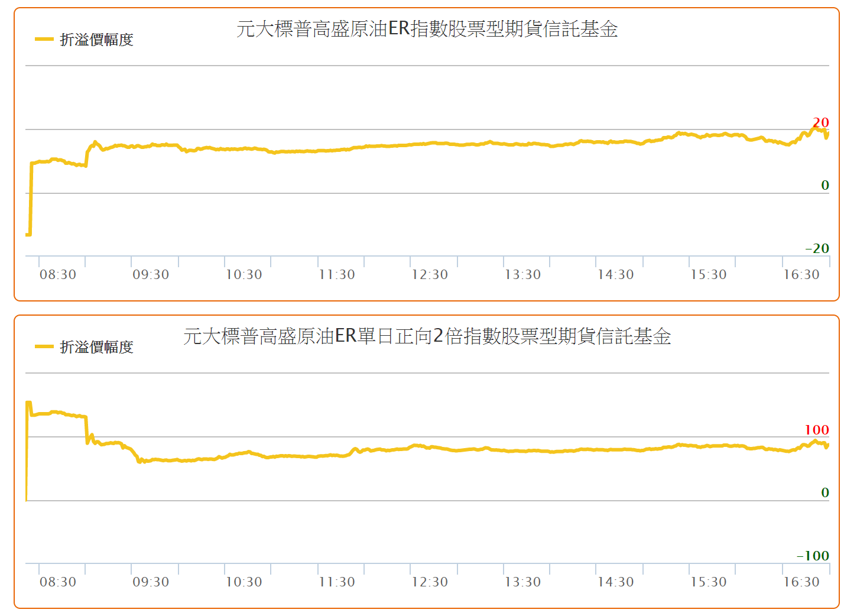Click the title 元大標普高盛原油ER單日正向2倍指數股票型期貨信託基金
This screenshot has width=857, height=616.
click(x=427, y=336)
